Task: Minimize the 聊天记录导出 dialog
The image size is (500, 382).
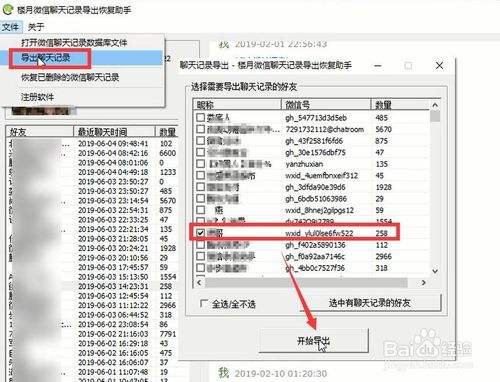Action: [377, 66]
